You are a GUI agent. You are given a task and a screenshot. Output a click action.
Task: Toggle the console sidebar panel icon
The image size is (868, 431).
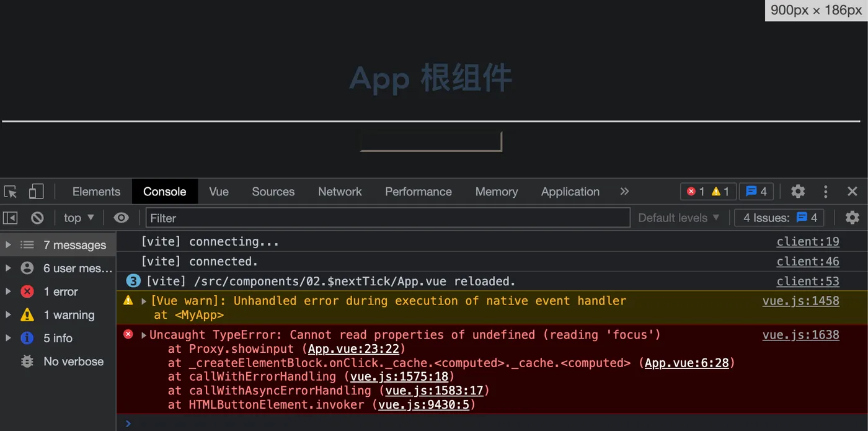[x=11, y=218]
